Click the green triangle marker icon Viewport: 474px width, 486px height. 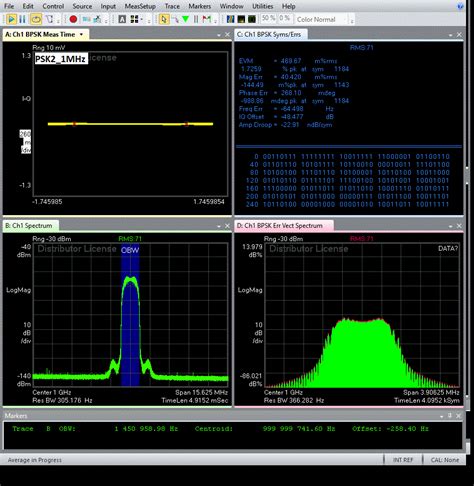[186, 19]
